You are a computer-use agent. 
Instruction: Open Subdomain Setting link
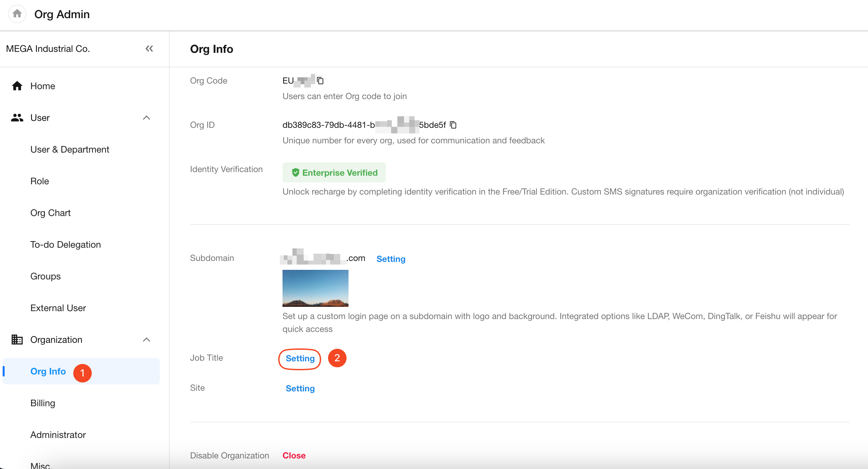391,259
